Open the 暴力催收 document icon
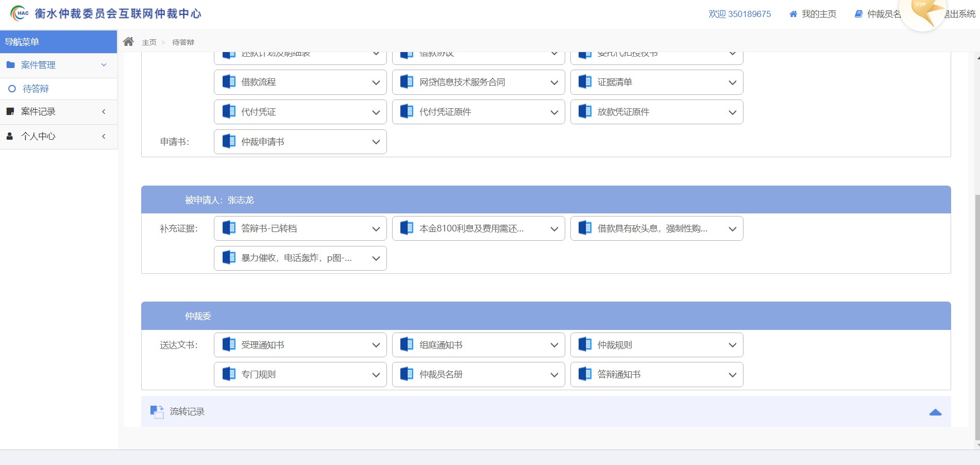This screenshot has height=465, width=980. pyautogui.click(x=229, y=258)
